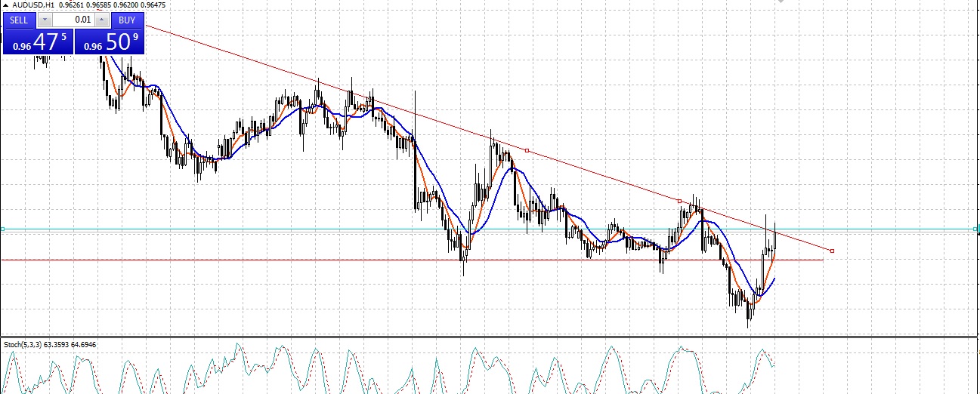Select the descending red trendline
The image size is (980, 394).
click(604, 177)
